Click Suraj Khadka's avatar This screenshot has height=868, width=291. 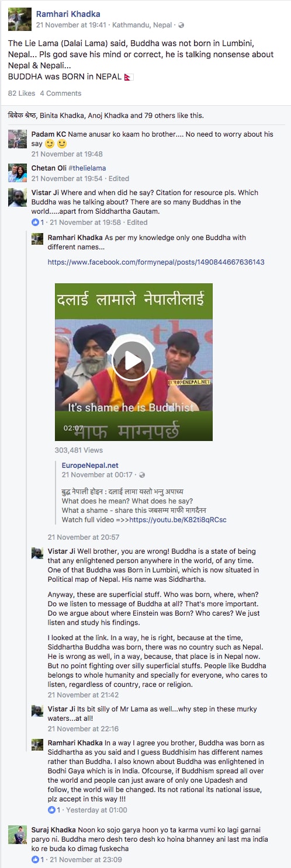click(18, 835)
